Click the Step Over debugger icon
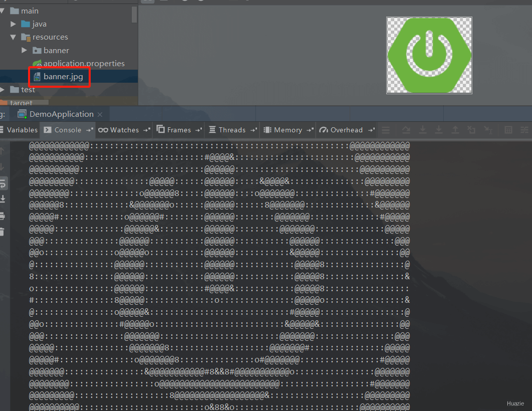The height and width of the screenshot is (411, 532). (406, 130)
